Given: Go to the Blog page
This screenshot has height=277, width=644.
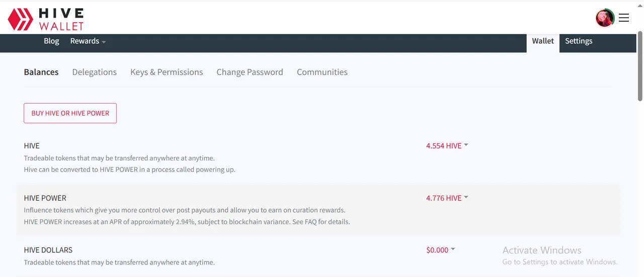Looking at the screenshot, I should point(51,41).
